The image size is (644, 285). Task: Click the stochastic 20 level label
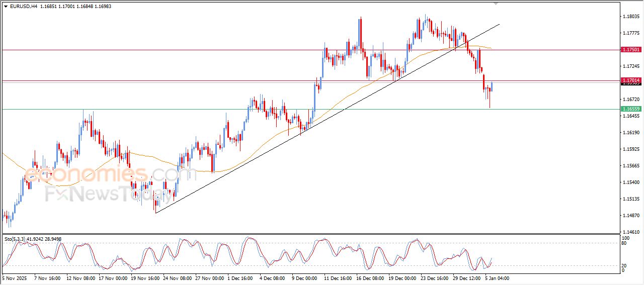tap(625, 265)
